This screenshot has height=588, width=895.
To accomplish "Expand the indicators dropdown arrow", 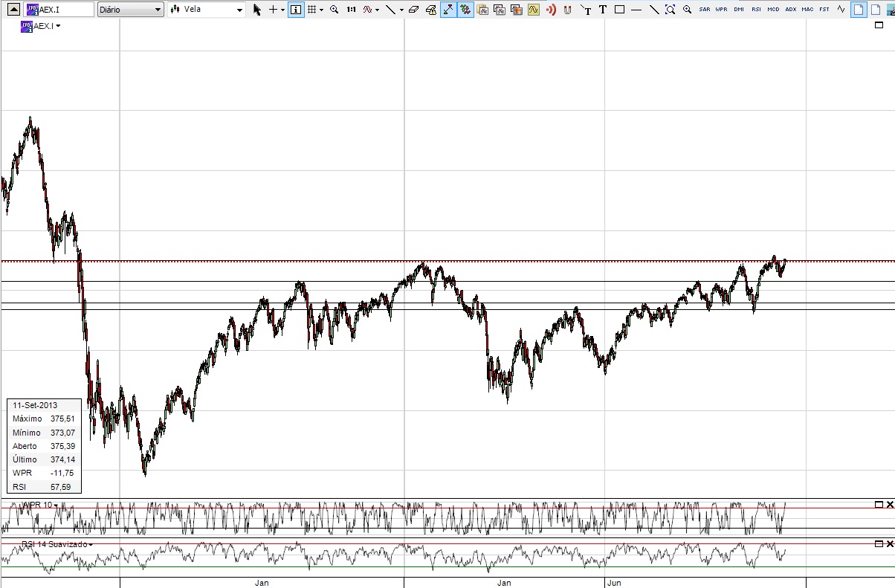I will 378,10.
